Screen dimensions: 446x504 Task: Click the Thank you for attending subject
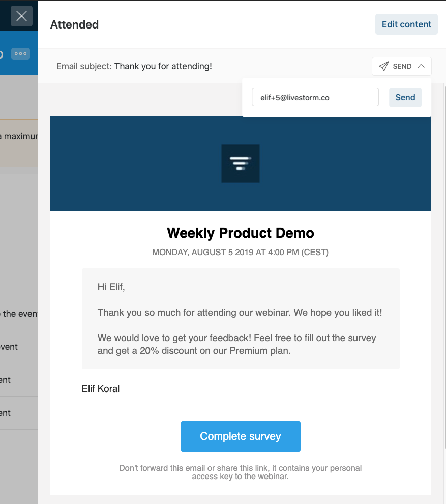pos(163,66)
